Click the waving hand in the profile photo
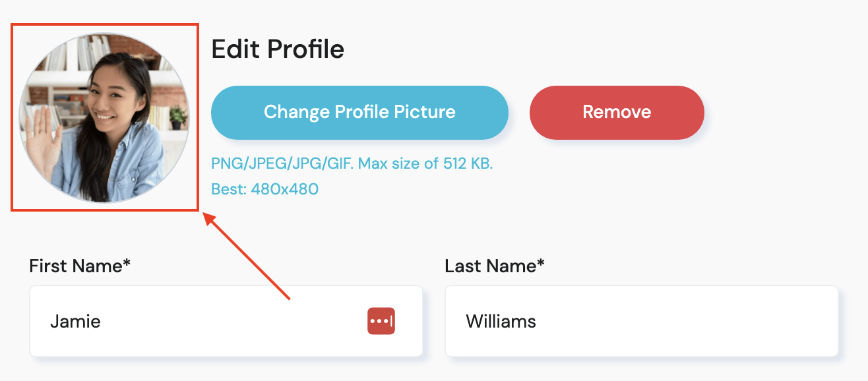This screenshot has width=868, height=381. (x=45, y=129)
